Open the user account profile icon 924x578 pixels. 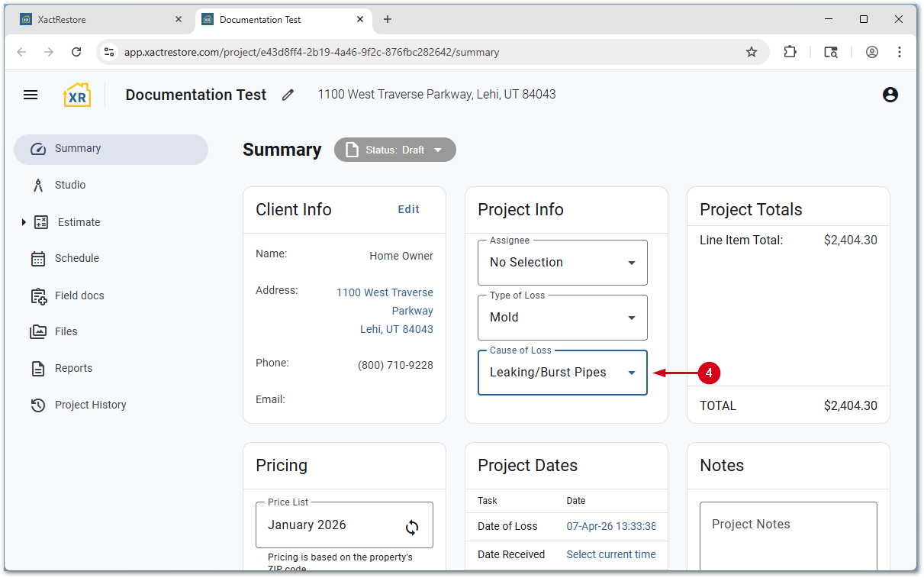tap(890, 95)
